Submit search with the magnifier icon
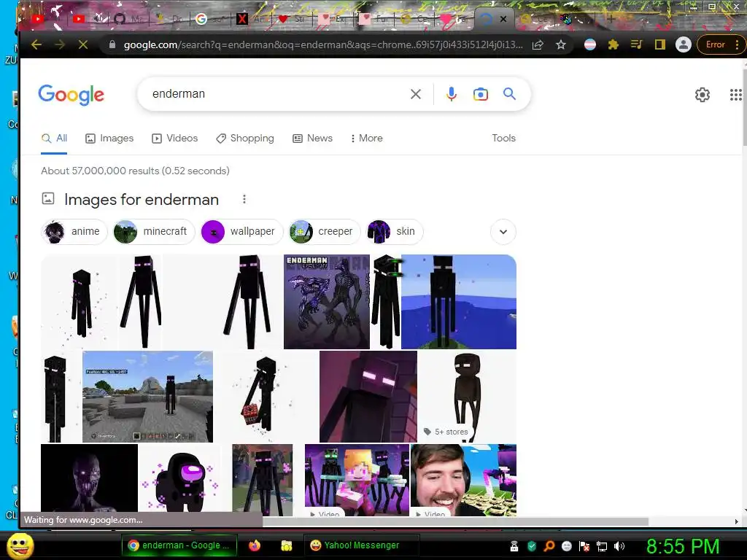This screenshot has height=560, width=747. coord(509,94)
